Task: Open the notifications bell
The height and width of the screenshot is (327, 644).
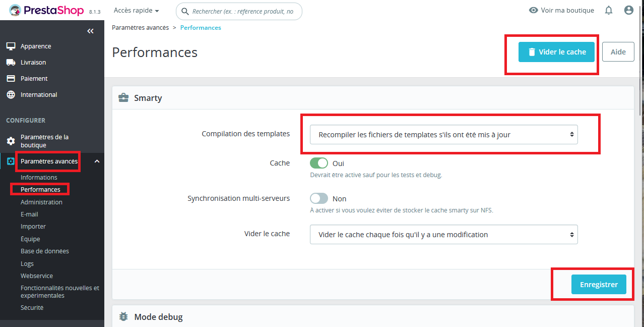Action: (609, 10)
